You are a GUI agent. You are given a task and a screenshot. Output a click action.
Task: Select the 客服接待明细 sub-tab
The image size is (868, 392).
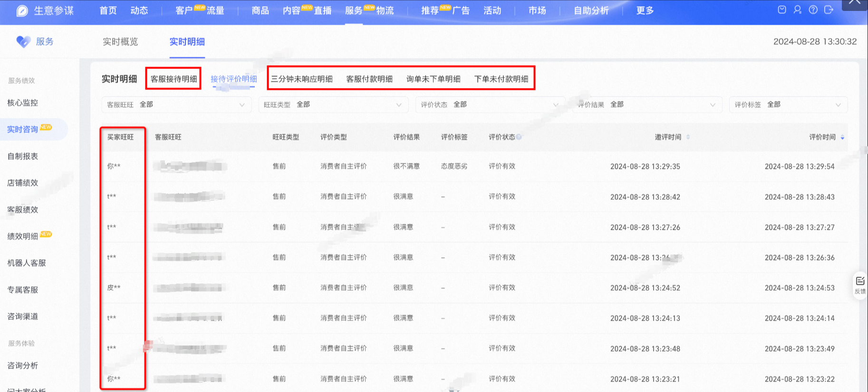[x=174, y=79]
